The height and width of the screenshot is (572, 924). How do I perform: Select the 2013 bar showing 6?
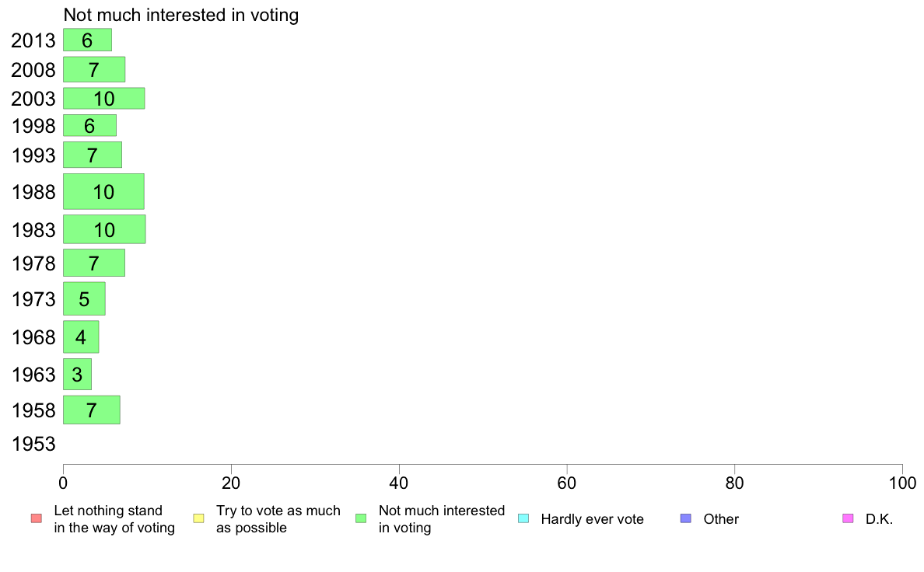click(87, 40)
